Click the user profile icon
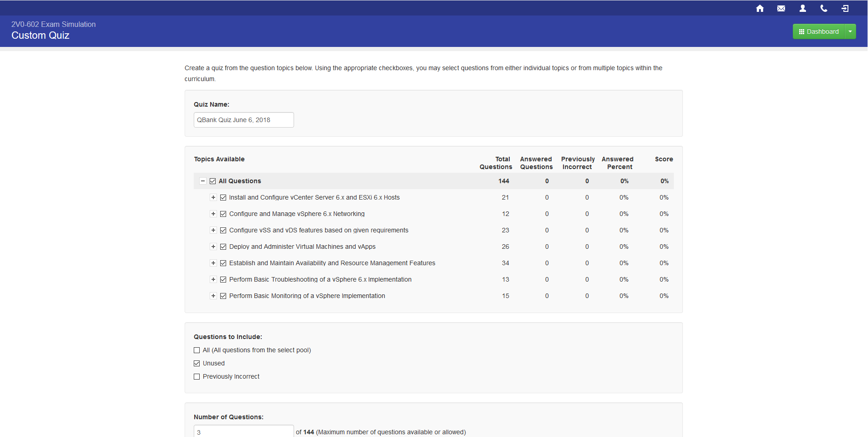Image resolution: width=868 pixels, height=437 pixels. (x=802, y=8)
